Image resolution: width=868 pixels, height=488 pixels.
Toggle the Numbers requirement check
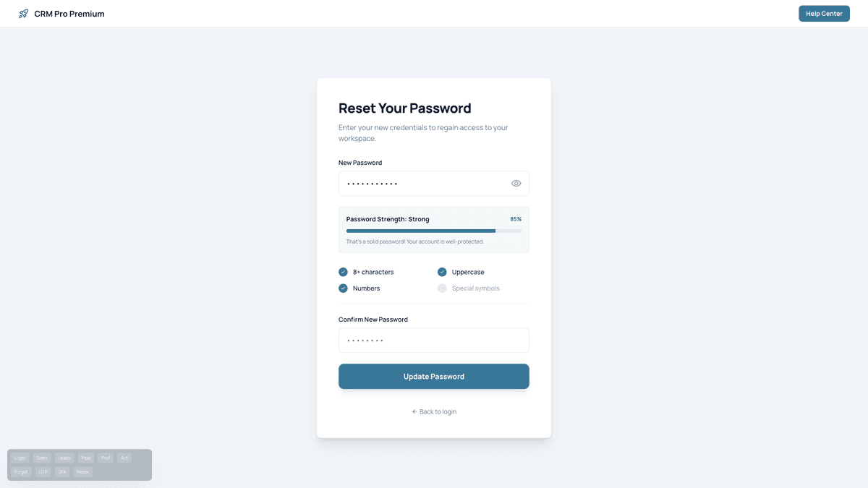coord(343,288)
